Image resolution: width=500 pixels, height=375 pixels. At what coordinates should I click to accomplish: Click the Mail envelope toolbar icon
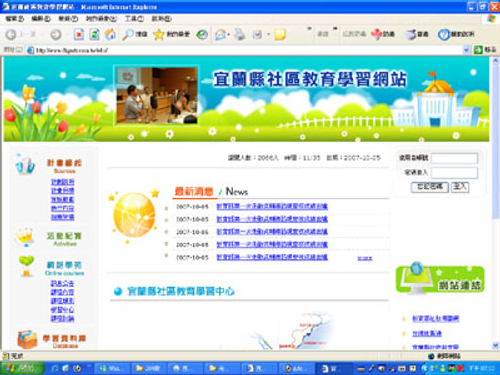point(220,34)
